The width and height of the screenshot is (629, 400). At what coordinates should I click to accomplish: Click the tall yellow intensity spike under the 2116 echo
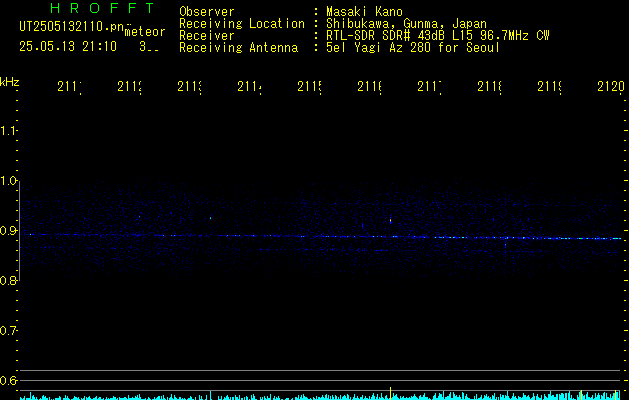click(x=390, y=393)
